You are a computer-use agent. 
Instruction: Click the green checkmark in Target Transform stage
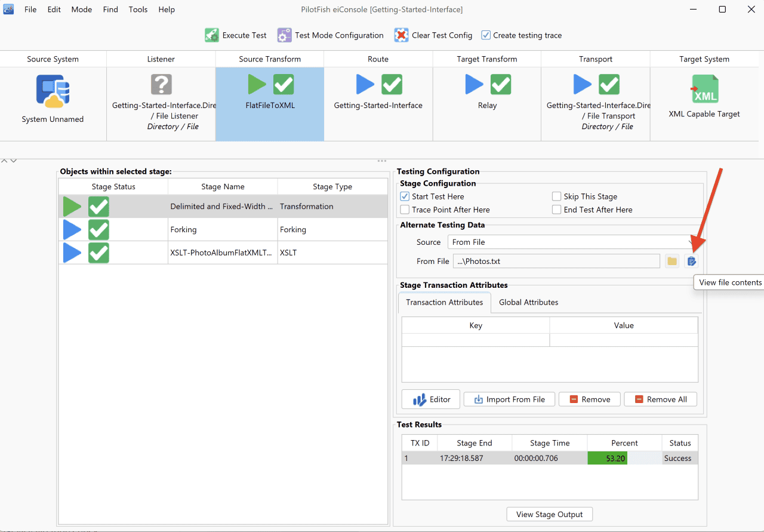click(501, 84)
